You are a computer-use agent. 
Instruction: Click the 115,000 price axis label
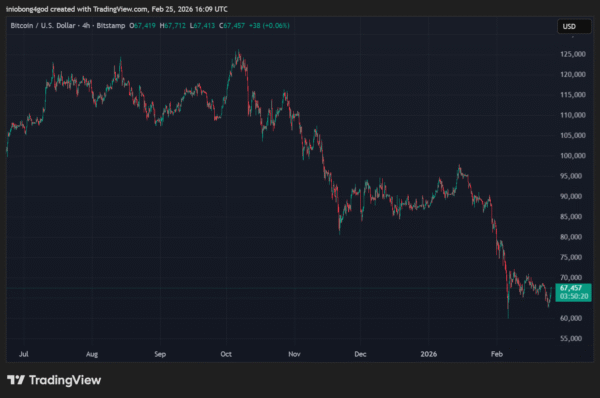pos(573,95)
